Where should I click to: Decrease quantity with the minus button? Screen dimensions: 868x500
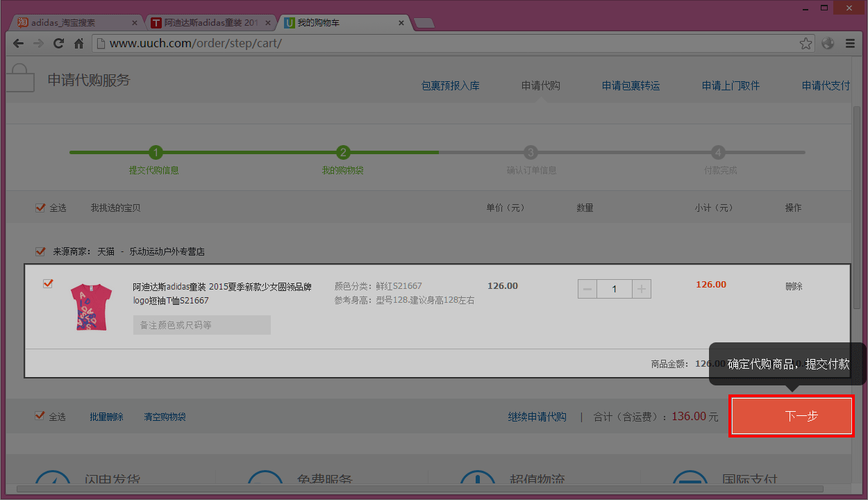(587, 289)
